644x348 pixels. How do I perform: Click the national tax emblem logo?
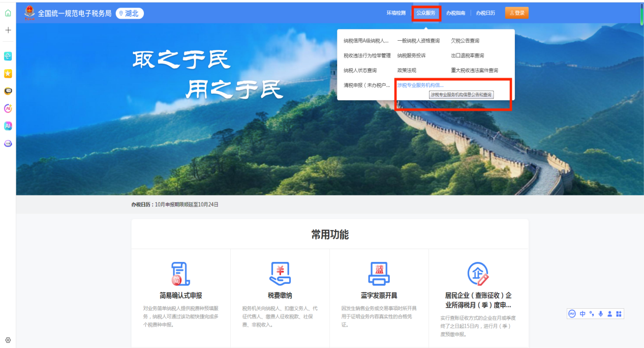coord(29,13)
